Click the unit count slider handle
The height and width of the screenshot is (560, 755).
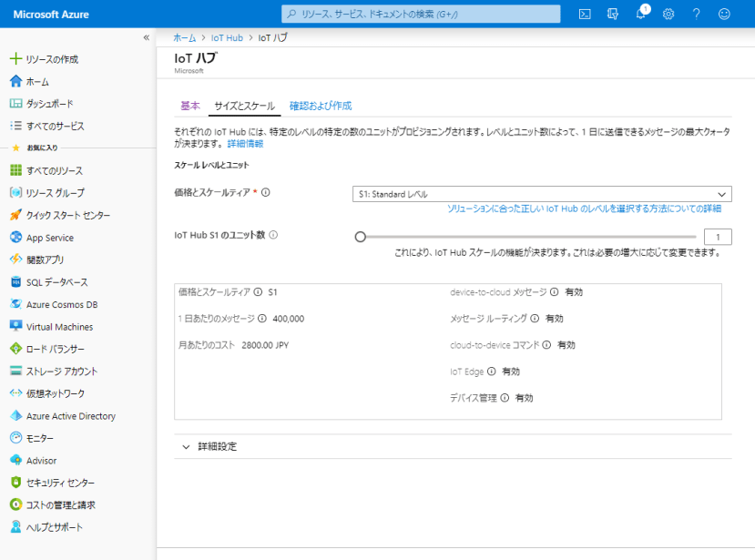click(360, 237)
